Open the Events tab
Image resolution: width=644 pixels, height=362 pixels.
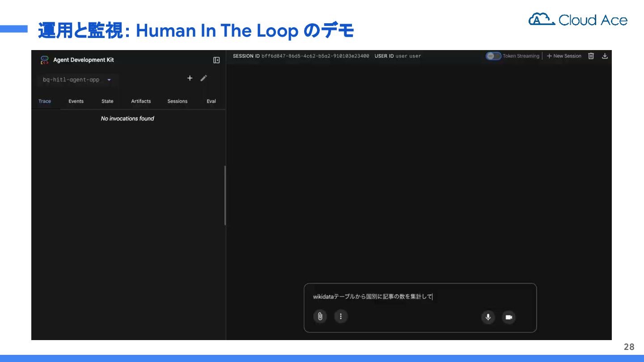click(x=76, y=101)
